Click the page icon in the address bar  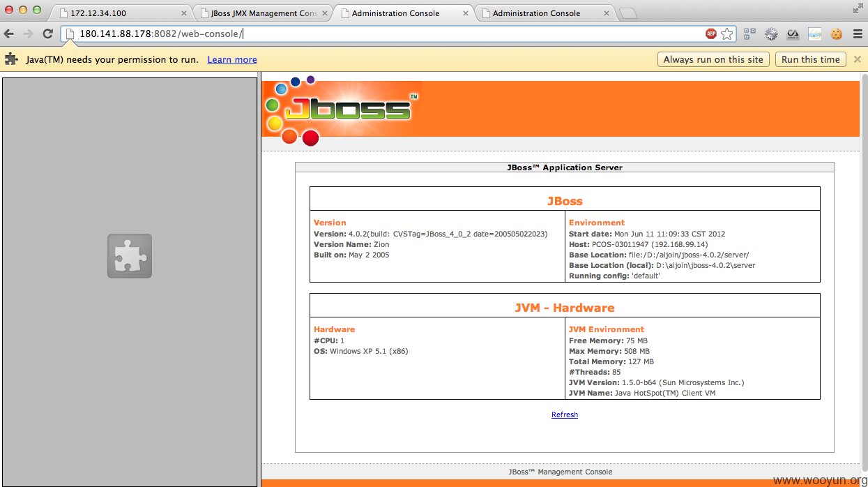point(70,33)
